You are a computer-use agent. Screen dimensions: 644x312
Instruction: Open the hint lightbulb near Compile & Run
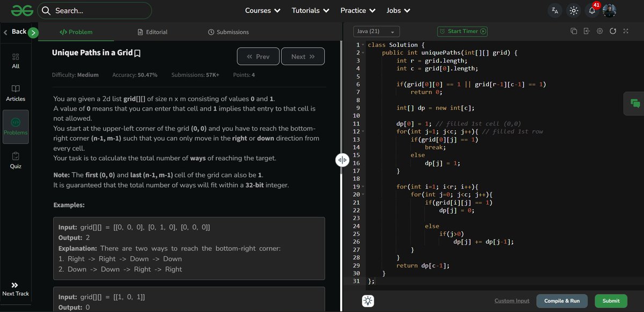click(x=368, y=301)
